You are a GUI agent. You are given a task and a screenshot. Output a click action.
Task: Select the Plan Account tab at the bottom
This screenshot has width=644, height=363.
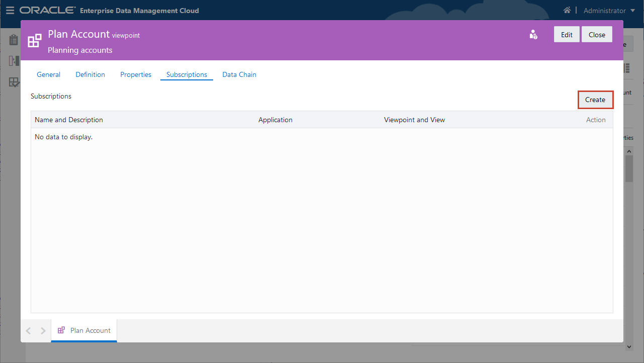90,330
